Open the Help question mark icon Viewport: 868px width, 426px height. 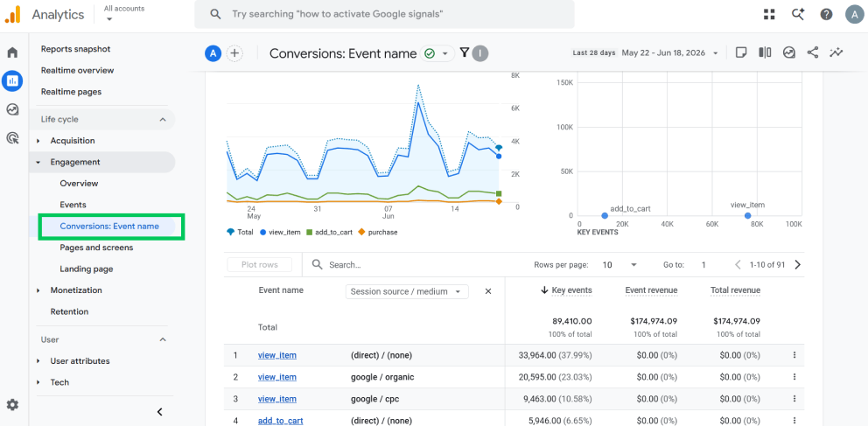click(827, 14)
